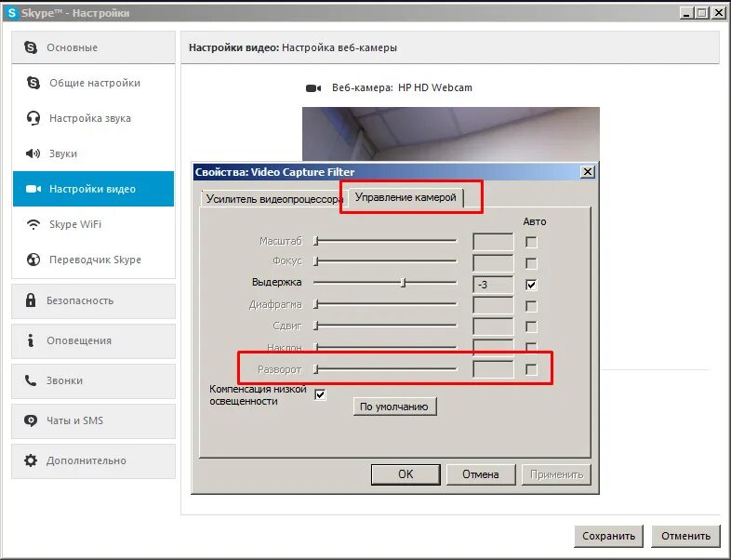Switch to Управление камерой tab

coord(405,197)
